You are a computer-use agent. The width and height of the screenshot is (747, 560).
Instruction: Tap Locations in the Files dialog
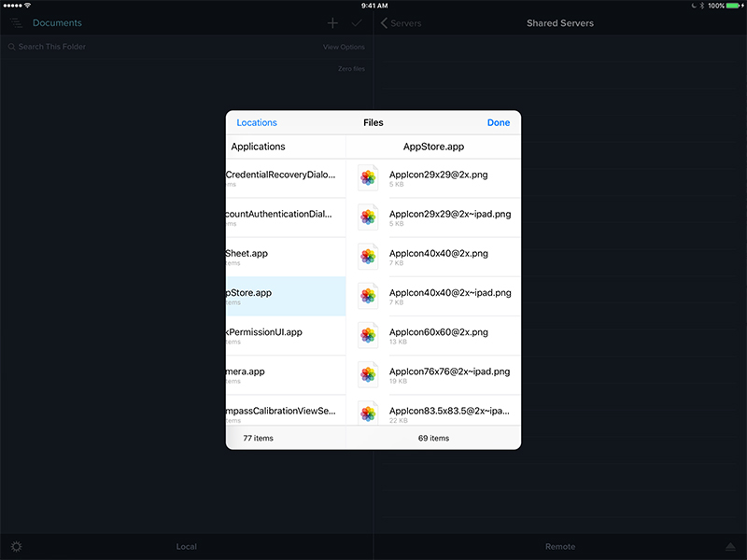point(257,122)
